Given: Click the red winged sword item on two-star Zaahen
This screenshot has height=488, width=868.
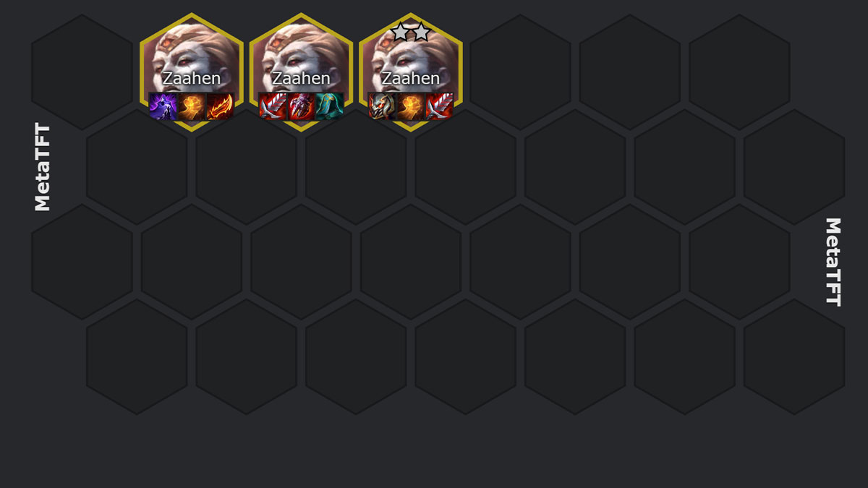Looking at the screenshot, I should click(x=440, y=106).
